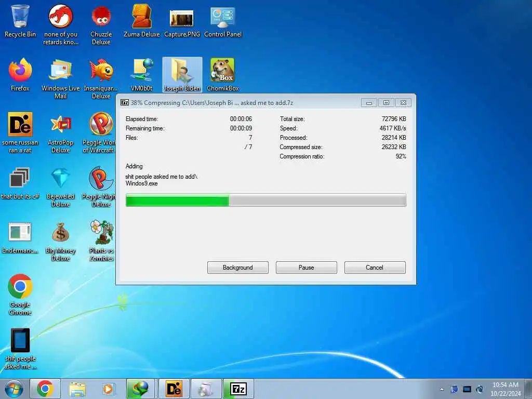Select the Endermanc... desktop icon
This screenshot has height=399, width=532.
20,237
